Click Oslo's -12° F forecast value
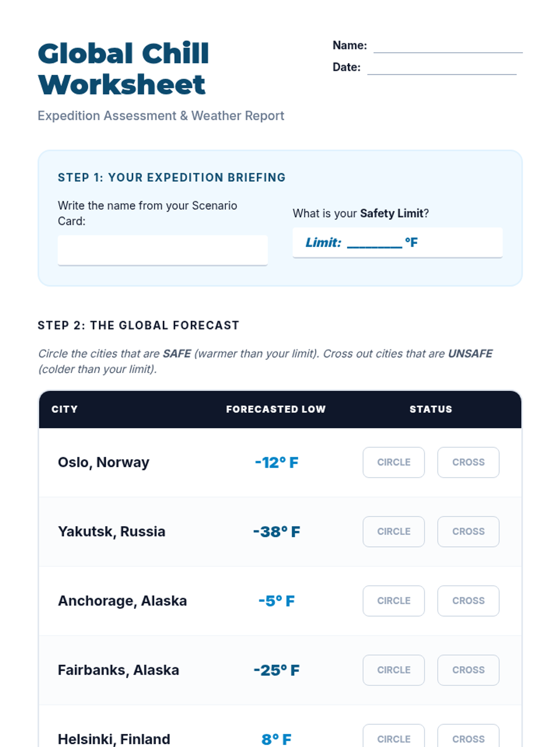Viewport: 560px width, 747px height. [277, 462]
